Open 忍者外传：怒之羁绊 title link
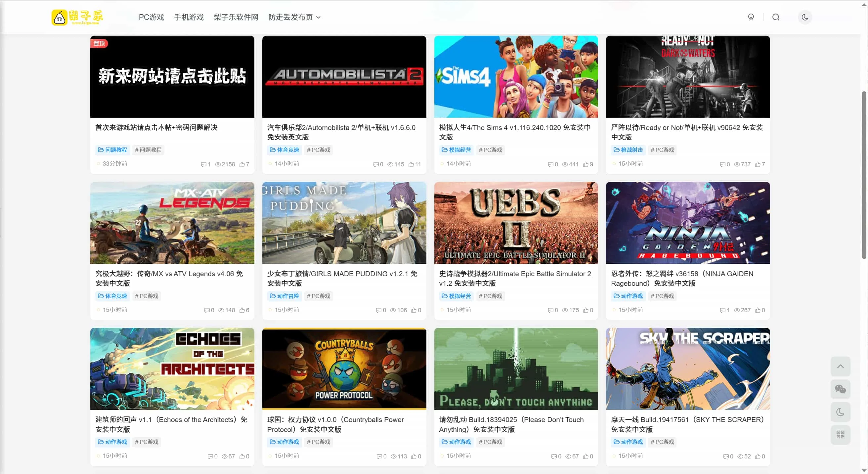The width and height of the screenshot is (868, 474). point(682,278)
